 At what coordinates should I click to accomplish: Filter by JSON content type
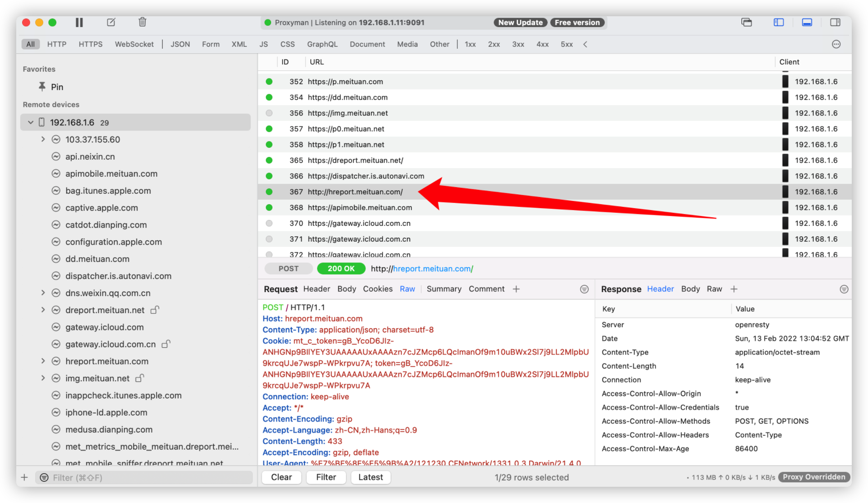coord(180,44)
